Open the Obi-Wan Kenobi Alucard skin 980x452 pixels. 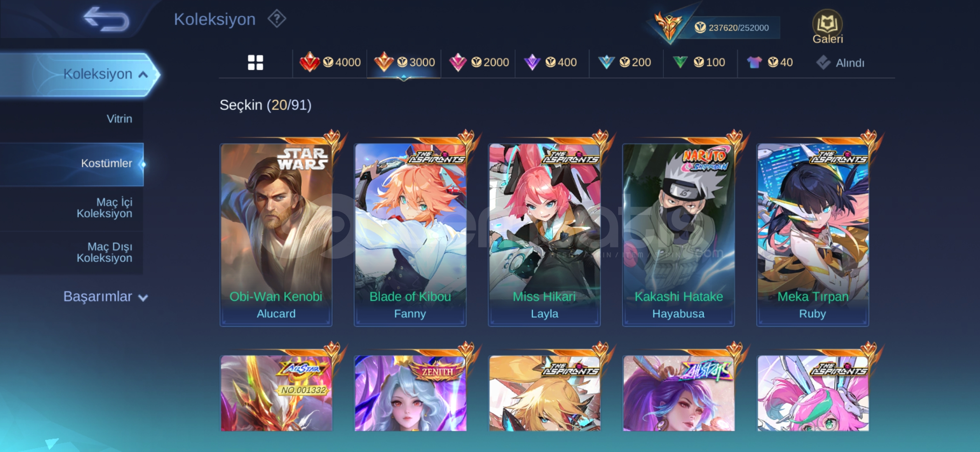[x=276, y=234]
